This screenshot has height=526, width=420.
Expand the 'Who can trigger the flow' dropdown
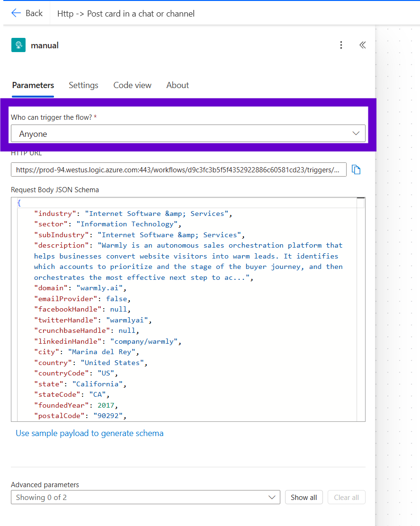click(x=188, y=134)
